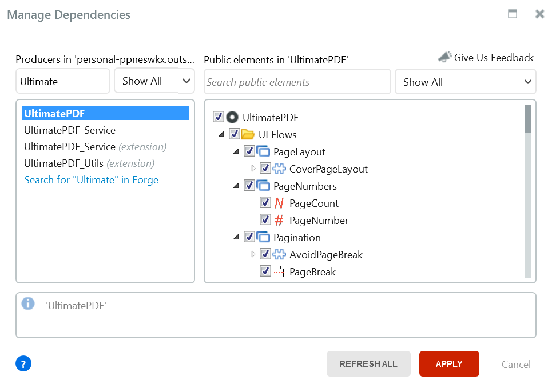
Task: Click the blue help question mark icon
Action: coord(23,363)
